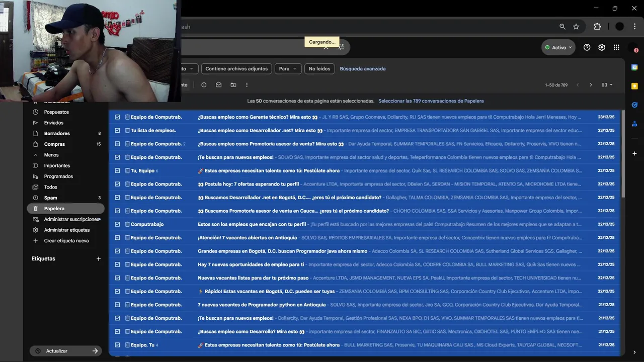Collapse the sidebar list with Menos

51,155
